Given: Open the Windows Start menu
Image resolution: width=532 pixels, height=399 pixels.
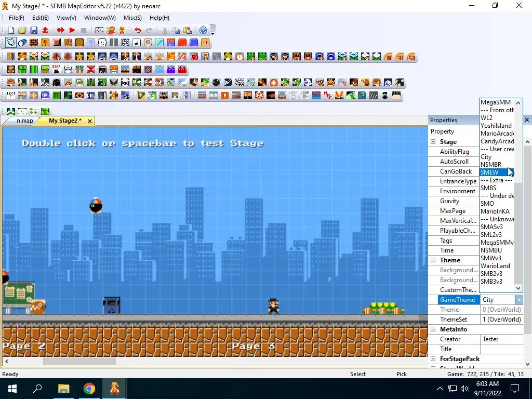Looking at the screenshot, I should [12, 389].
